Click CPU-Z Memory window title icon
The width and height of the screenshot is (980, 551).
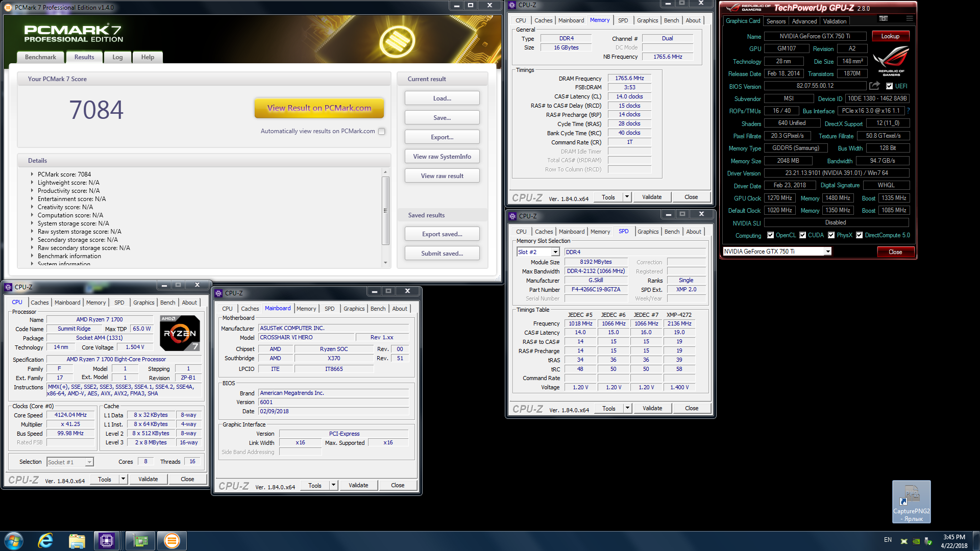pyautogui.click(x=512, y=5)
